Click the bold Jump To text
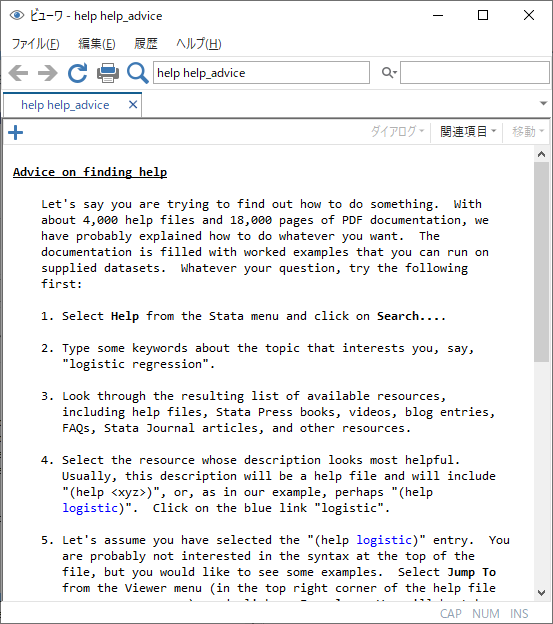553x624 pixels. 471,572
